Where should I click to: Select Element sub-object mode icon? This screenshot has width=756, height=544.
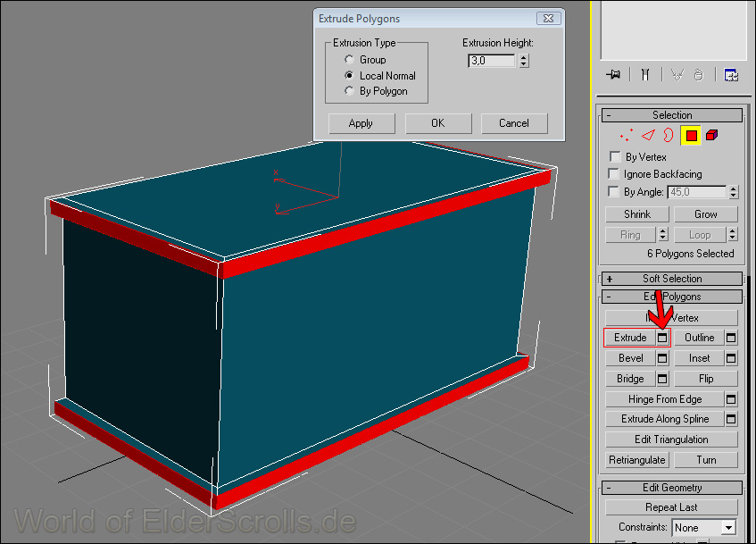[711, 136]
